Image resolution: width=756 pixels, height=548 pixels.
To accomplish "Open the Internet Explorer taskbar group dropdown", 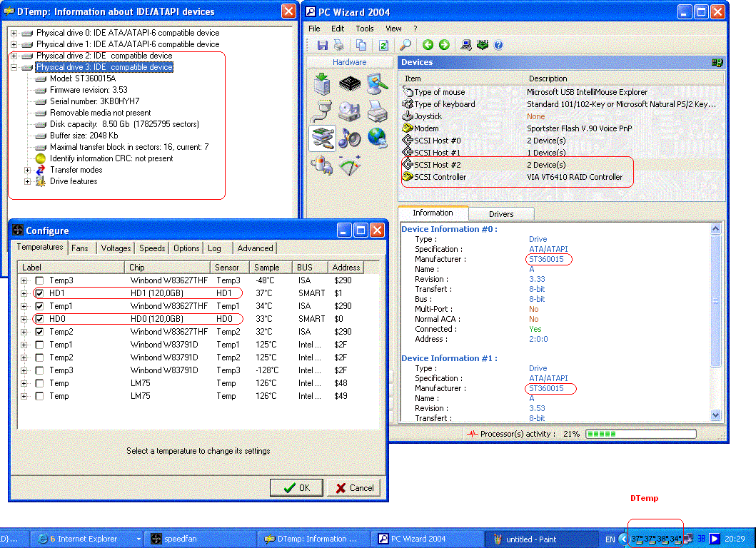I will 138,539.
